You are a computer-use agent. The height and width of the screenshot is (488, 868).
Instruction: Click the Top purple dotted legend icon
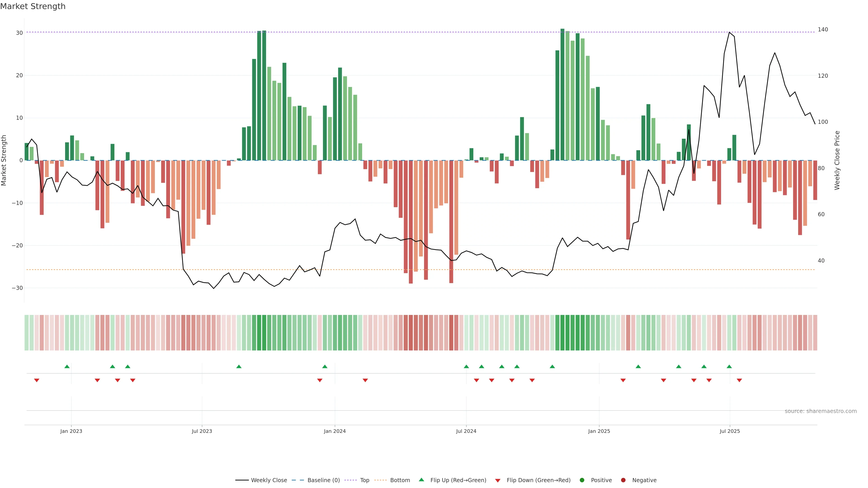351,480
